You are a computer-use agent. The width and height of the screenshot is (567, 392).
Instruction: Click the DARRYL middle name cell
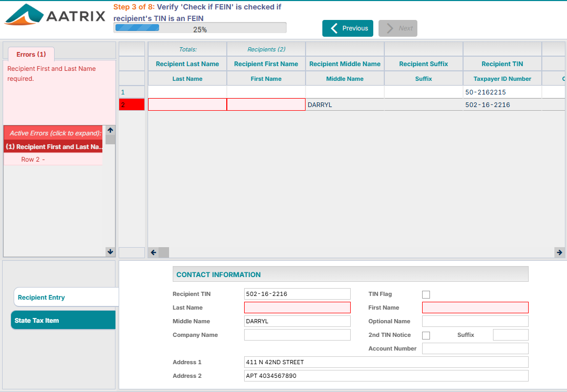[x=345, y=105]
